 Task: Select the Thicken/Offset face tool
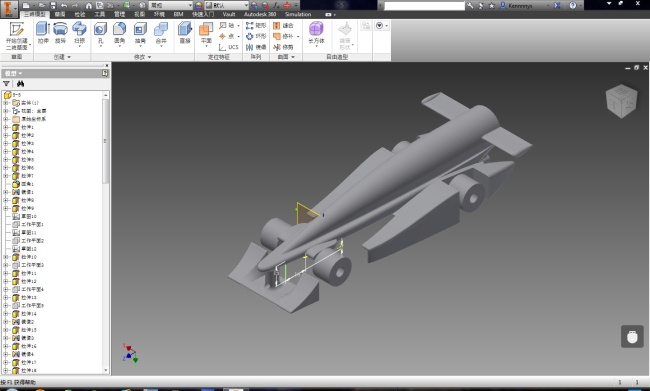(x=184, y=32)
